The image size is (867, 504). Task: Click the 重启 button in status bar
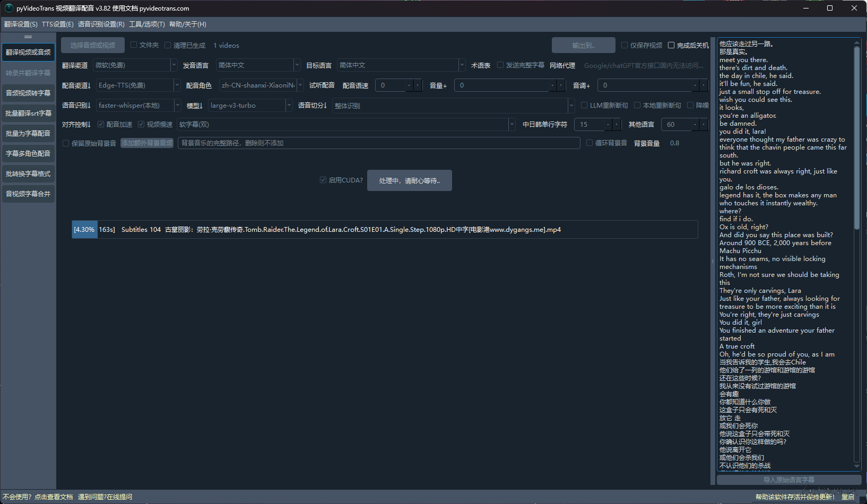848,497
